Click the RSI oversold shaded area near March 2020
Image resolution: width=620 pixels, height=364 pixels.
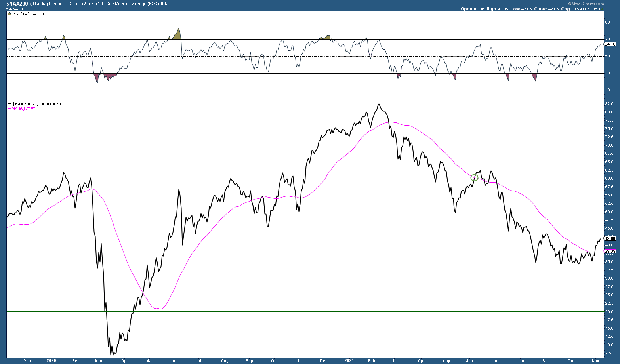pos(105,77)
